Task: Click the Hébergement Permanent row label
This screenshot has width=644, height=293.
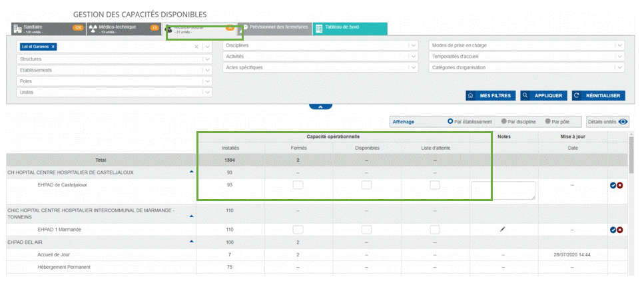Action: [64, 267]
